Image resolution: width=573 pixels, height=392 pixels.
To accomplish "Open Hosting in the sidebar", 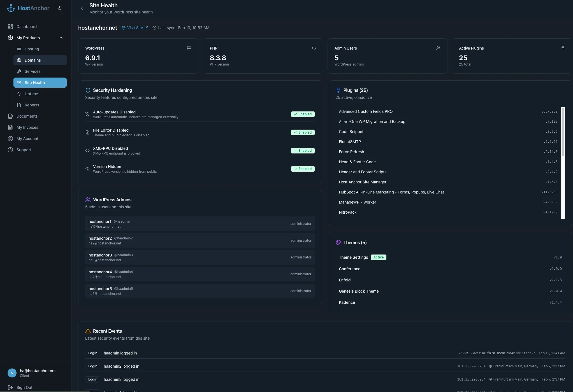I will click(40, 49).
